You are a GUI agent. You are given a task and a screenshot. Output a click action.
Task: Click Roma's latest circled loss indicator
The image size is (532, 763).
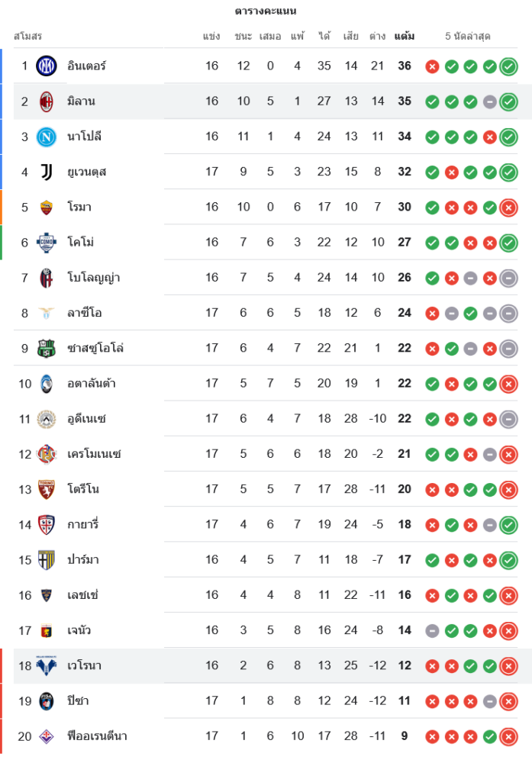pos(508,208)
